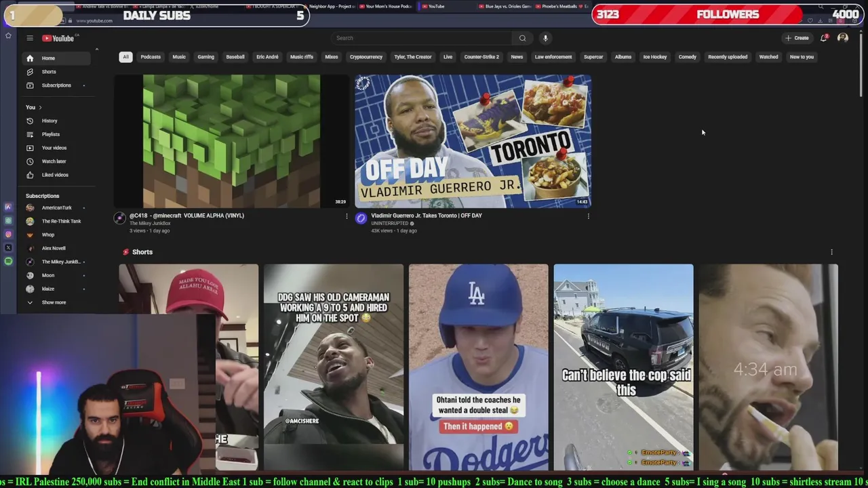Screen dimensions: 868x488
Task: Select the Eric André filter chip
Action: tap(267, 57)
